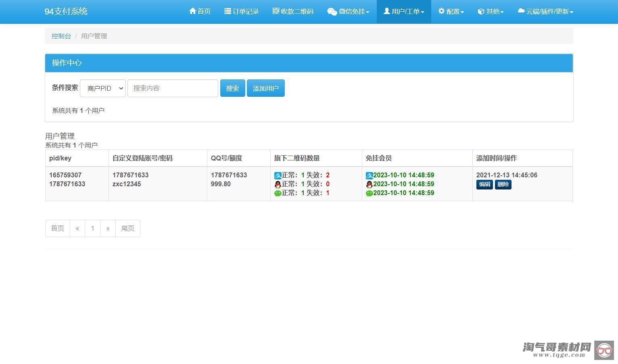
Task: Click the user icon beside 用户/工单
Action: click(x=387, y=11)
